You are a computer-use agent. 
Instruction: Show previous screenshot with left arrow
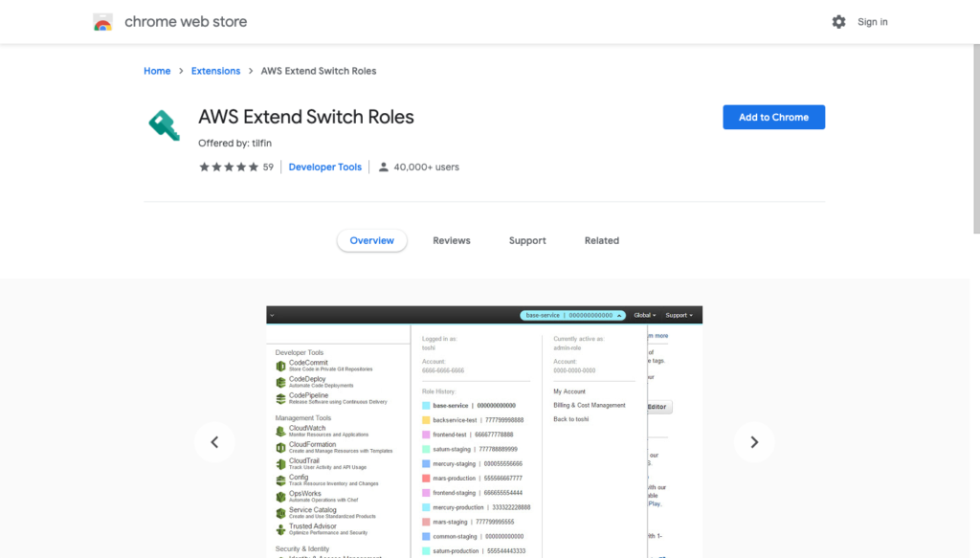point(214,442)
